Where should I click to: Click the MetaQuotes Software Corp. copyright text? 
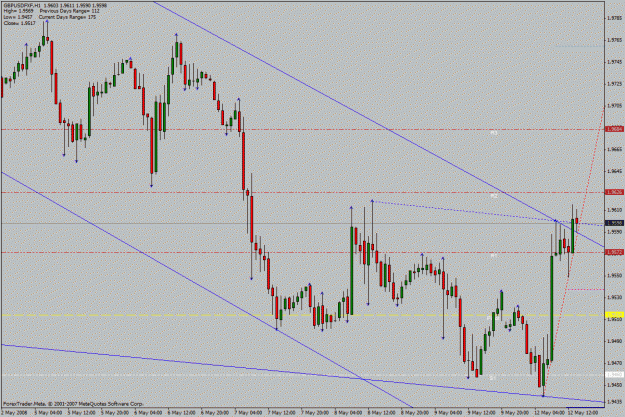coord(73,404)
